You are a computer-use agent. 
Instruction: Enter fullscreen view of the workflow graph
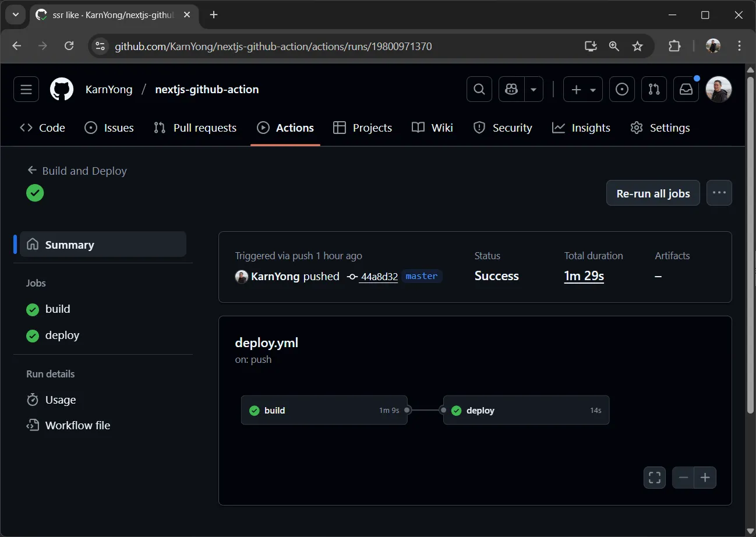click(654, 477)
